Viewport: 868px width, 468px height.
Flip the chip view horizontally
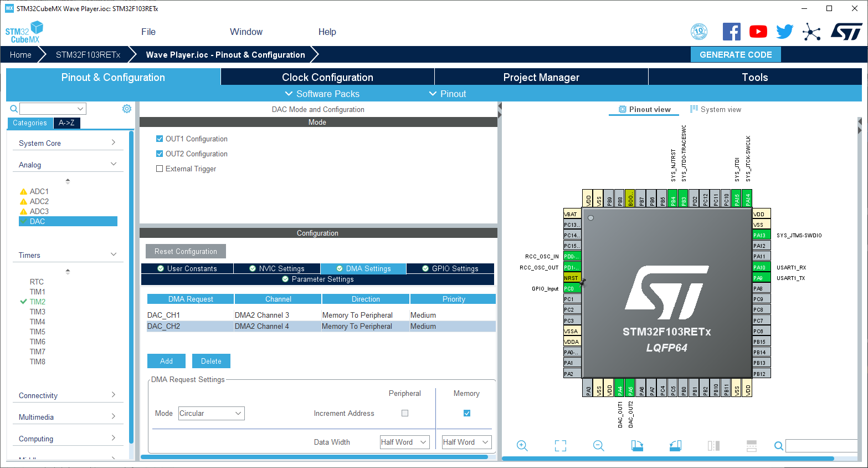714,446
